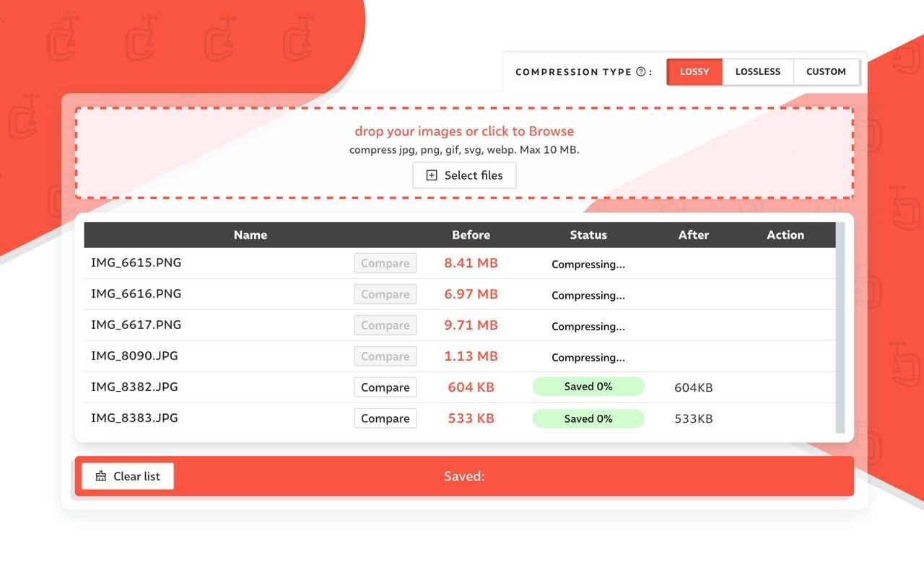Select the file name IMG_8382.JPG
The height and width of the screenshot is (567, 924).
(x=134, y=387)
